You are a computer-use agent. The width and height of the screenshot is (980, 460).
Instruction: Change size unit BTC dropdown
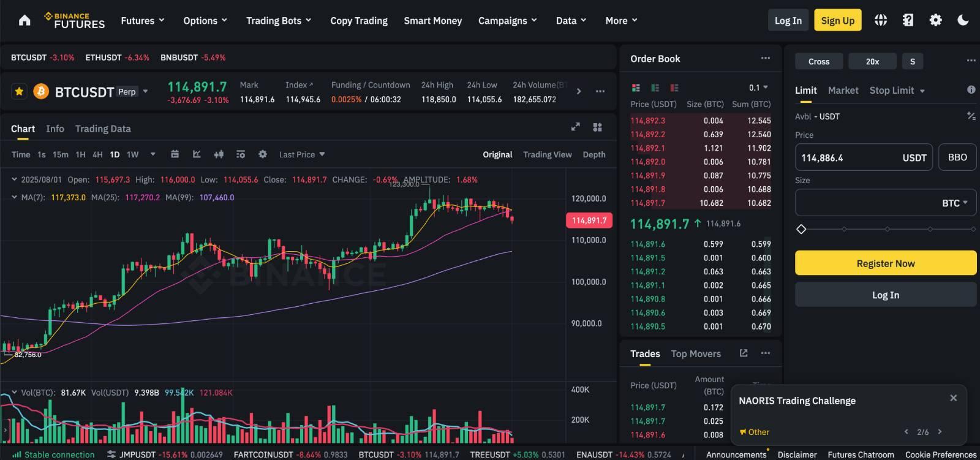coord(955,203)
